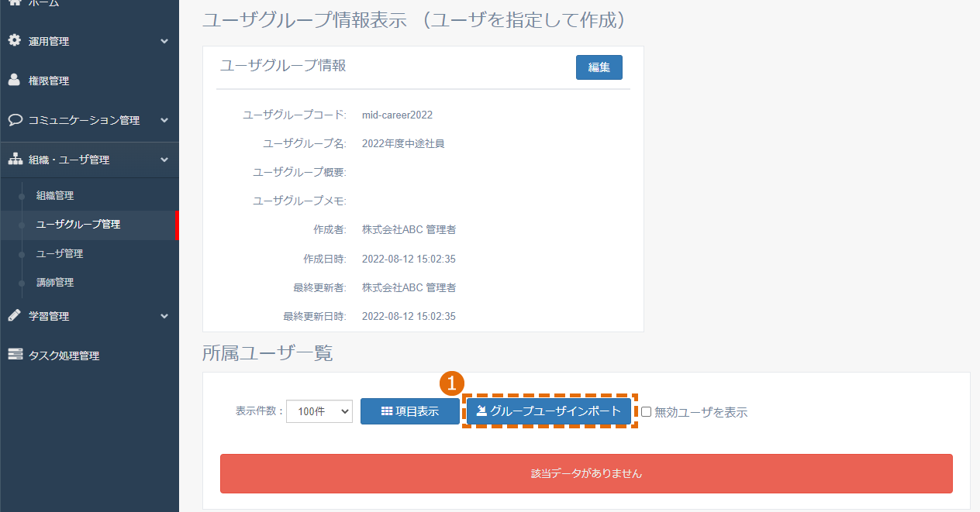980x512 pixels.
Task: Click the ユーザグループコード label
Action: 295,115
